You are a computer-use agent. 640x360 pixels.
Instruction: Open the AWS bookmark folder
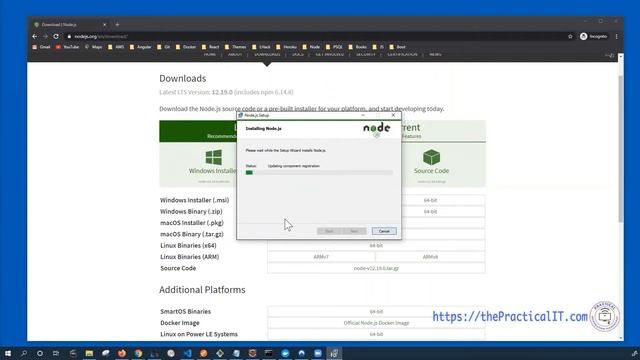pos(116,47)
